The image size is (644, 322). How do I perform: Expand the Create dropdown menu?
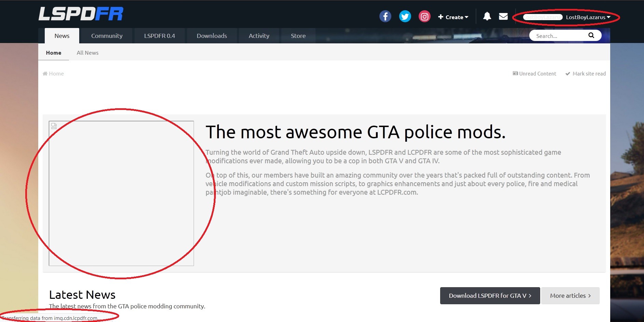pos(453,17)
